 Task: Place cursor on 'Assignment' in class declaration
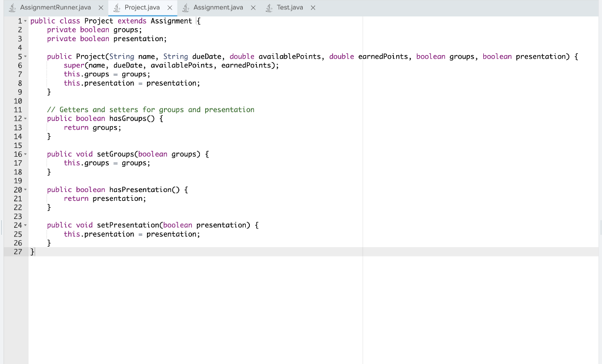coord(171,21)
